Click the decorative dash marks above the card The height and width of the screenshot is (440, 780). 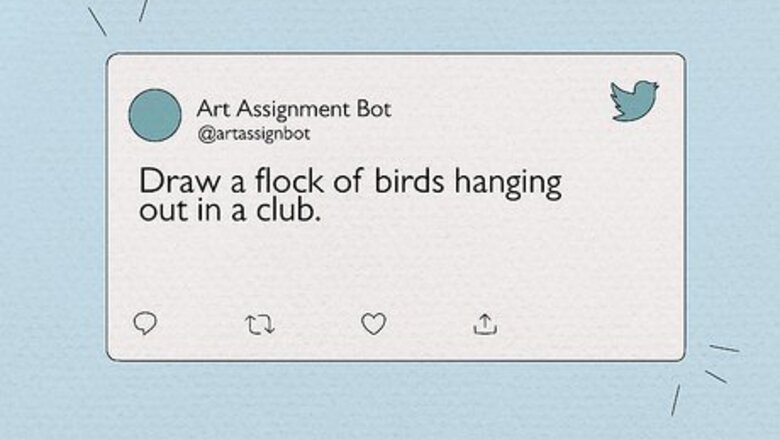(x=99, y=20)
